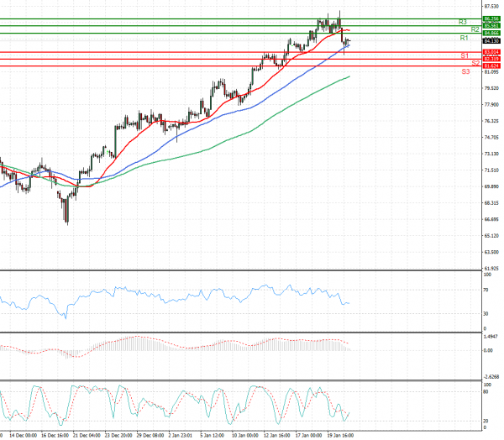Click the 16 Dec 16:00 date label
This screenshot has width=504, height=440.
click(x=55, y=436)
